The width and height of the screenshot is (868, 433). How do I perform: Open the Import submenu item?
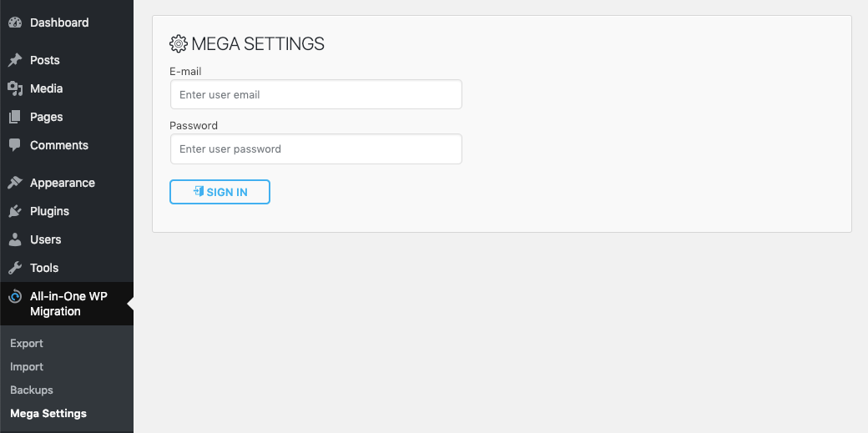tap(27, 366)
